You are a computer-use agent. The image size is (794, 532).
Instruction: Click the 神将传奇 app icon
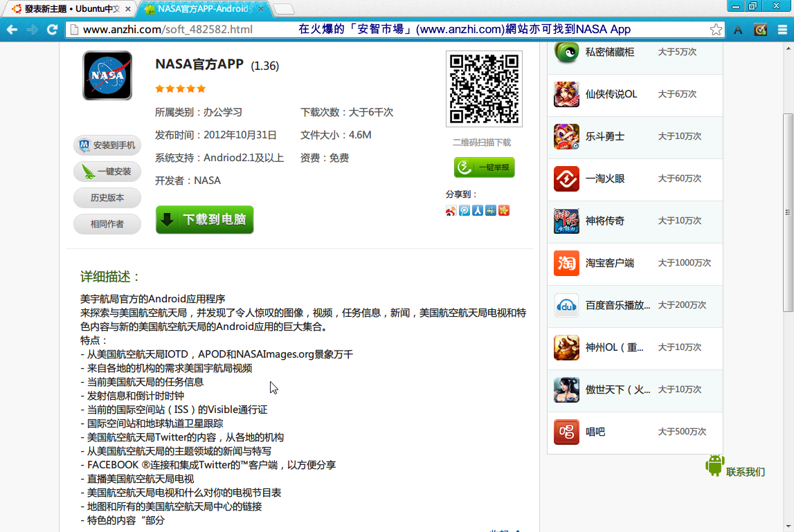point(566,221)
